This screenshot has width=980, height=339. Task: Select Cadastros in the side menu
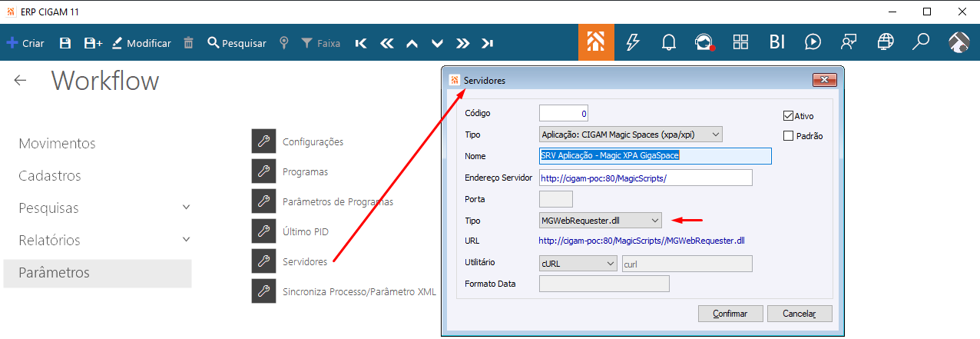50,176
